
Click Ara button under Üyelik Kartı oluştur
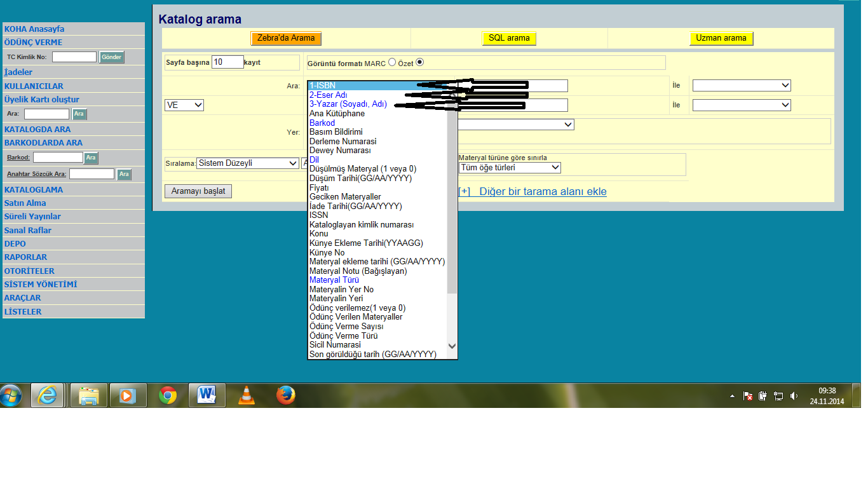[79, 114]
